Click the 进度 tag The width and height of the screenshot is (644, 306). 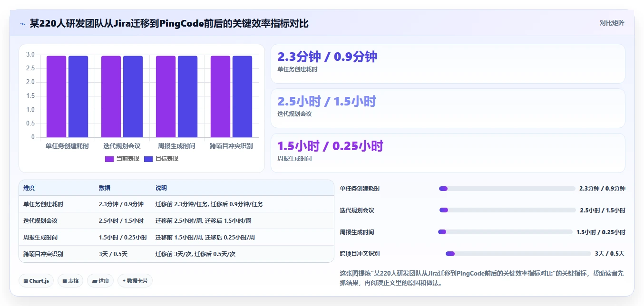pos(101,281)
